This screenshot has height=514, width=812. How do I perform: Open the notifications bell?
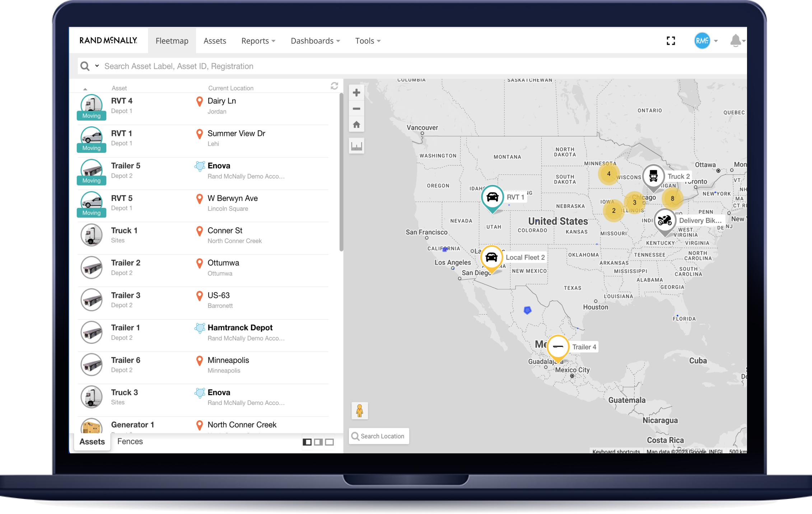coord(736,41)
